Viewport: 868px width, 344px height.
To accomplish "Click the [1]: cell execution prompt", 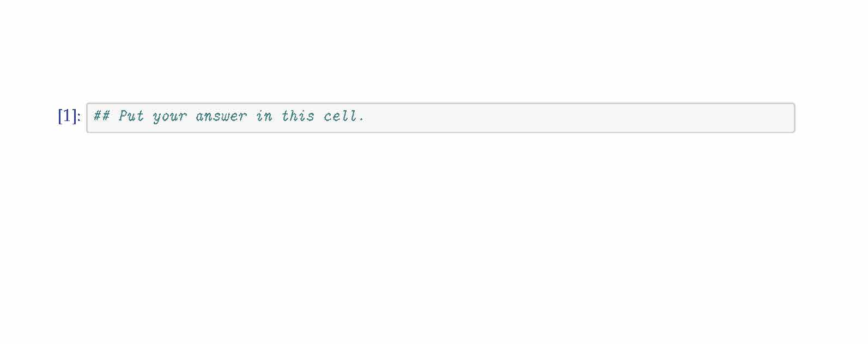I will [x=69, y=116].
